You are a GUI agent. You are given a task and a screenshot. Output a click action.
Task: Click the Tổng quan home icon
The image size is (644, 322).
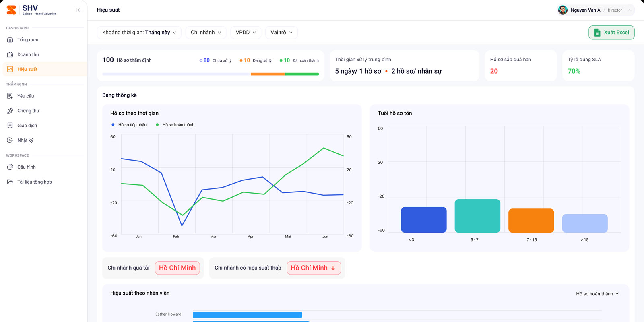10,40
